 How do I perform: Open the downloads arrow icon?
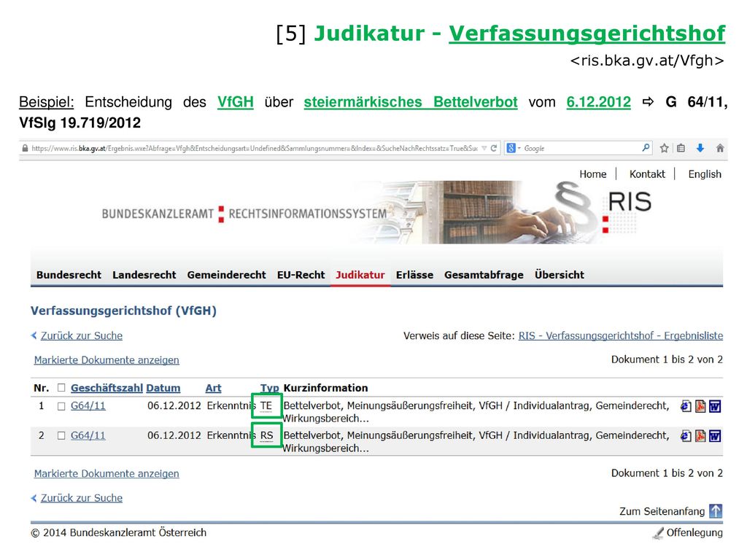click(700, 148)
